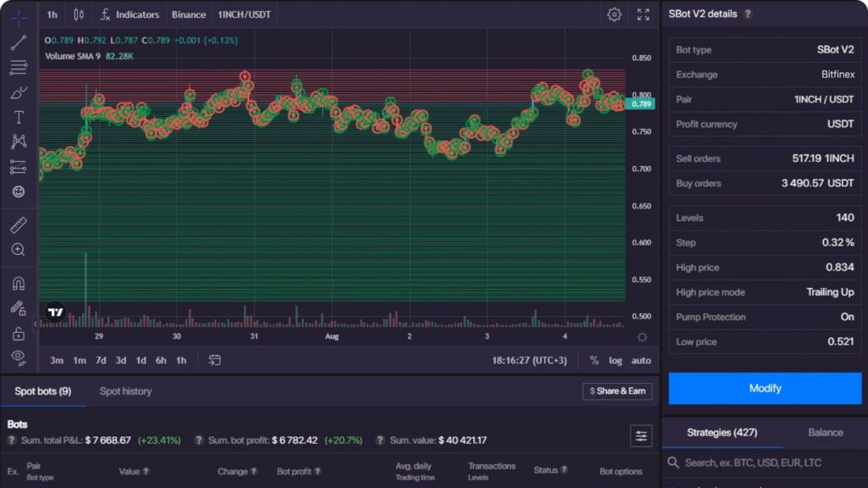Sort bots by Avg. daily column
The image size is (868, 488).
414,466
